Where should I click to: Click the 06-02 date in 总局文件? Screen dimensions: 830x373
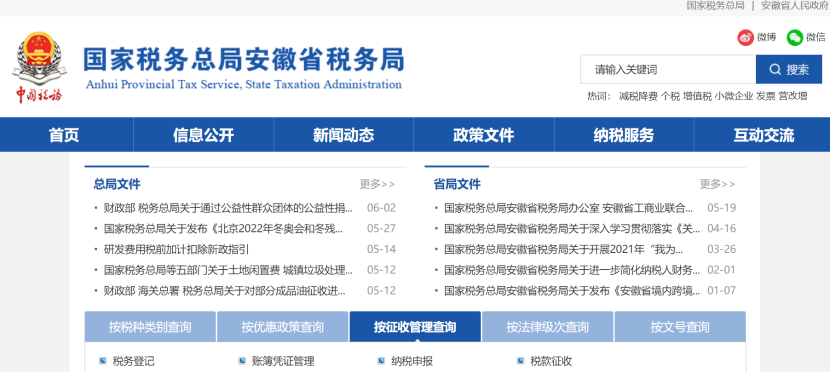click(x=382, y=208)
